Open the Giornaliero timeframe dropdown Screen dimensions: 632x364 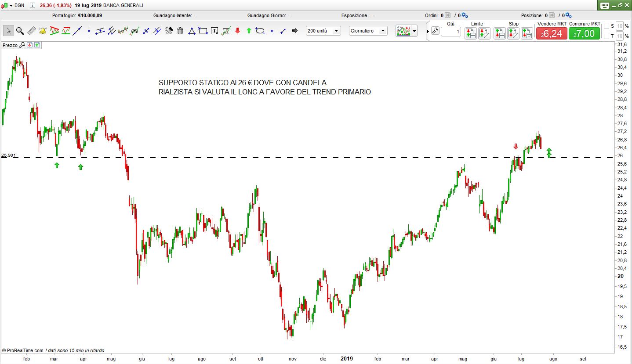click(368, 31)
